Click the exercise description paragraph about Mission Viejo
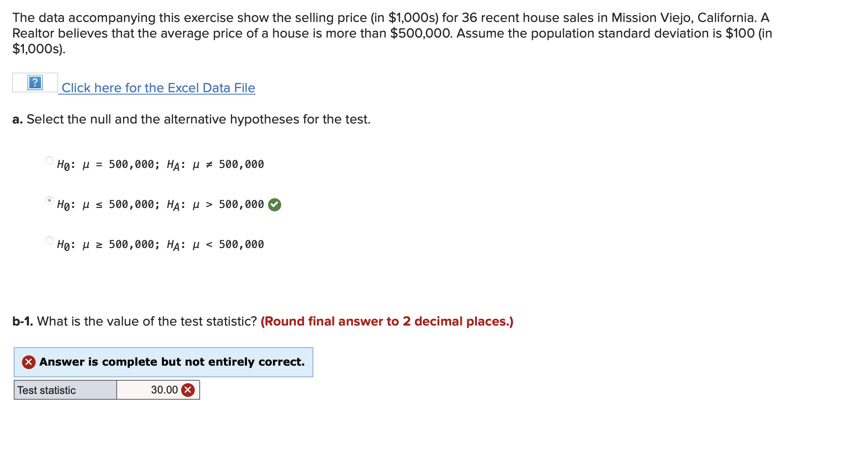This screenshot has width=868, height=454. point(392,33)
